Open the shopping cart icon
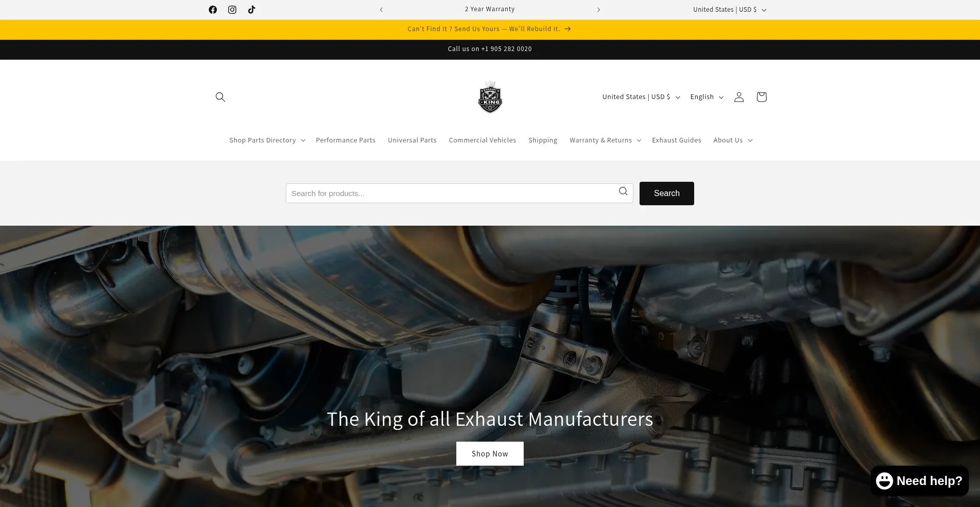 tap(762, 97)
